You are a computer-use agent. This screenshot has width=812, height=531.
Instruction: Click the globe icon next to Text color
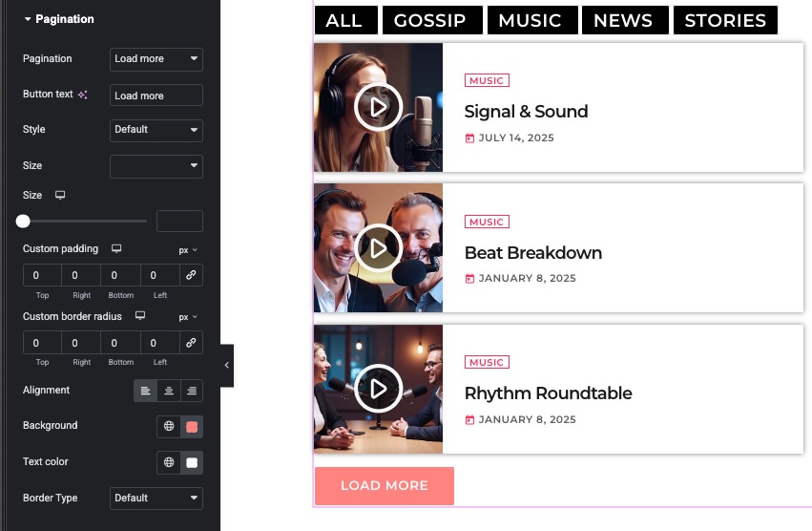169,462
